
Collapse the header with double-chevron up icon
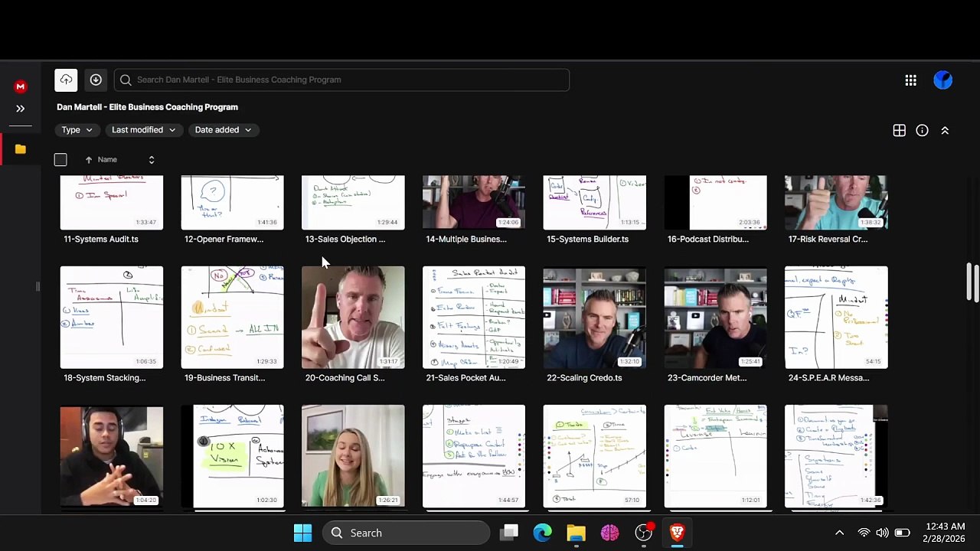pos(945,131)
